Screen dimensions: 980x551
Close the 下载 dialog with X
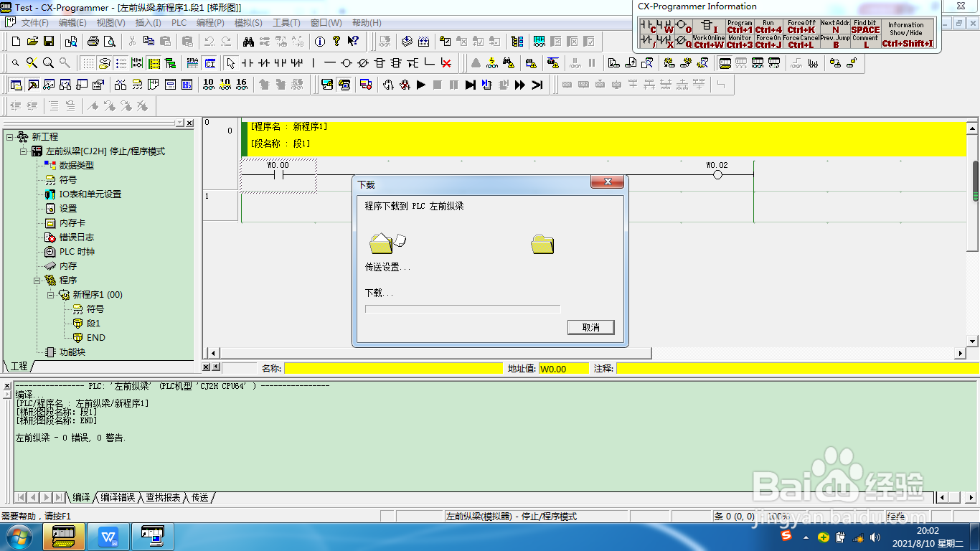(x=608, y=182)
